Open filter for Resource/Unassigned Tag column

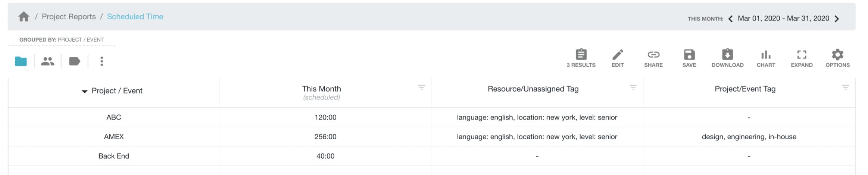coord(633,87)
